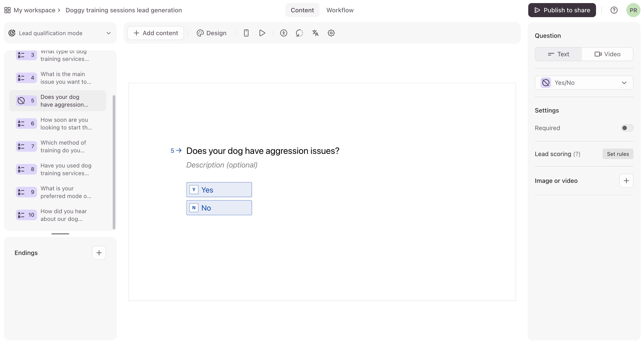Open the Yes/No question type dropdown
This screenshot has height=342, width=644.
(584, 83)
